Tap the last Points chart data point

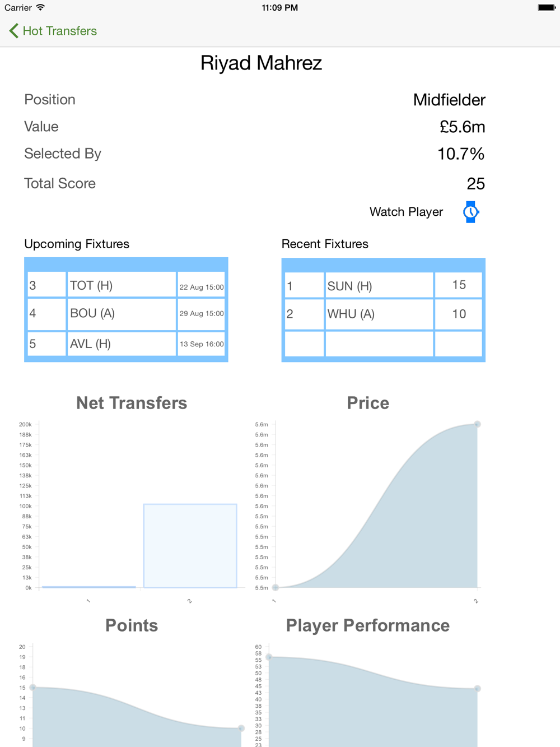(x=241, y=729)
